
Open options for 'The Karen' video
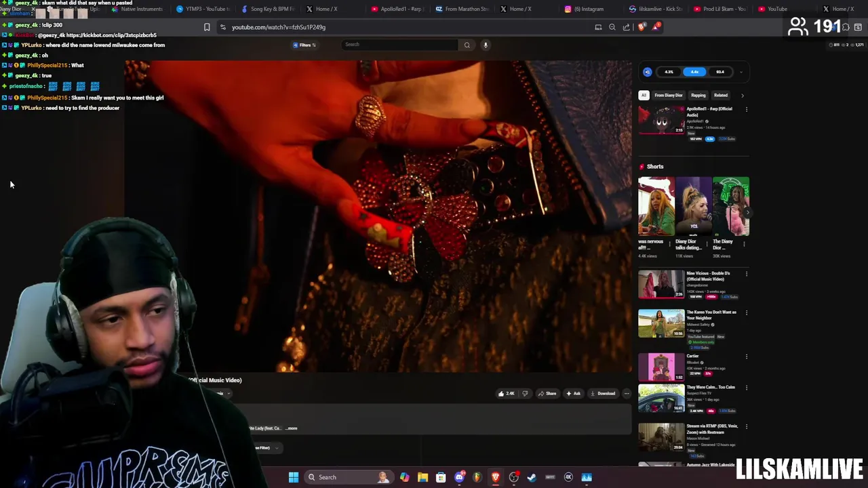coord(747,312)
